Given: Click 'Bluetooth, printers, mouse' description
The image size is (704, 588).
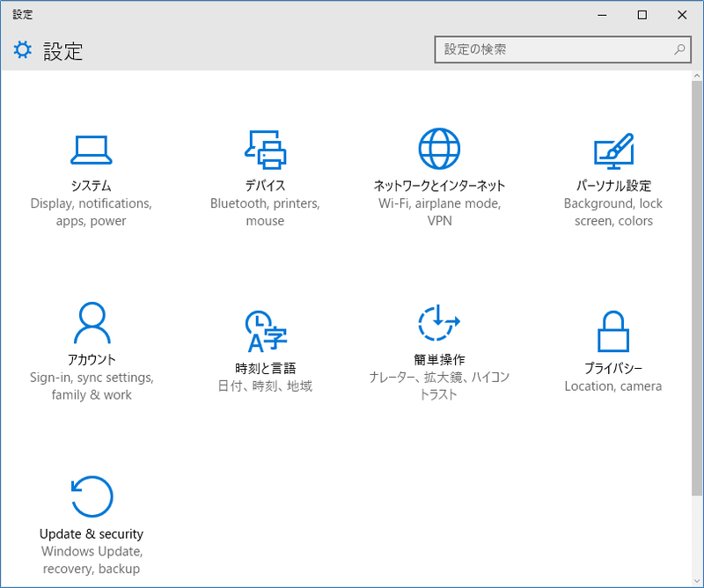Looking at the screenshot, I should 266,212.
